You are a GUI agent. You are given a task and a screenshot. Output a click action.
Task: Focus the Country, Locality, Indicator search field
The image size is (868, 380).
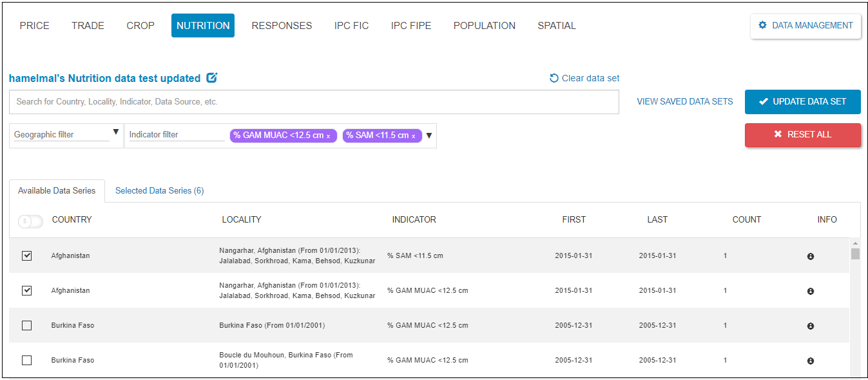click(313, 102)
